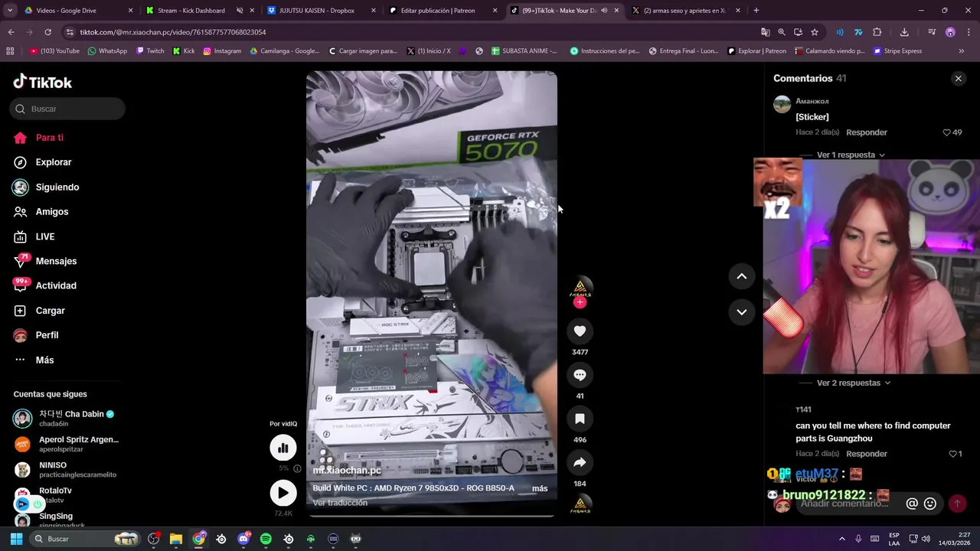Click the browser address bar URL
980x551 pixels.
click(x=173, y=32)
